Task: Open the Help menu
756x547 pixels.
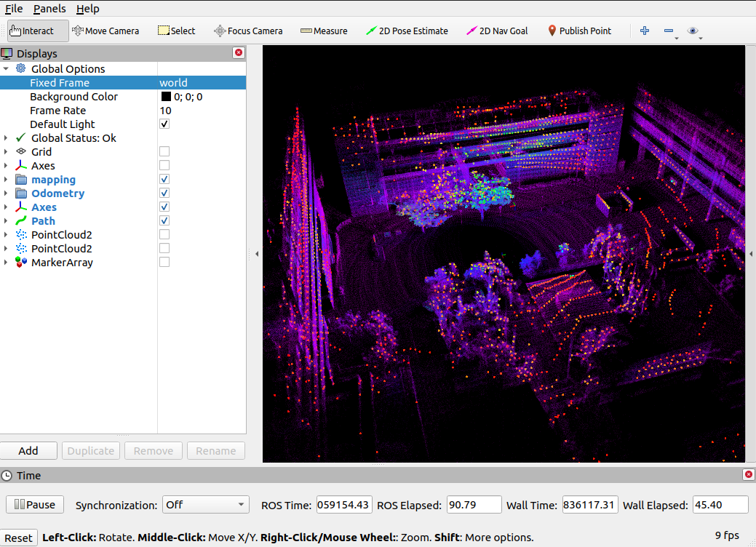Action: (x=88, y=9)
